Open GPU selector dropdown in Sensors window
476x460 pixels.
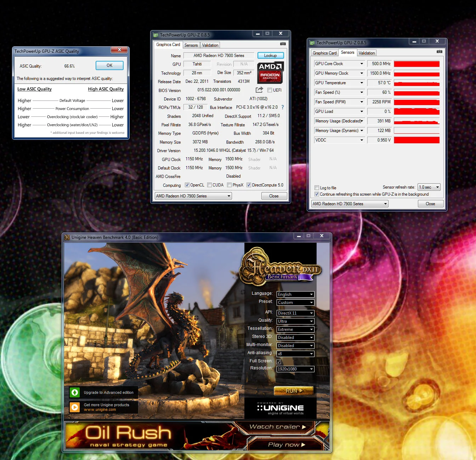click(350, 204)
